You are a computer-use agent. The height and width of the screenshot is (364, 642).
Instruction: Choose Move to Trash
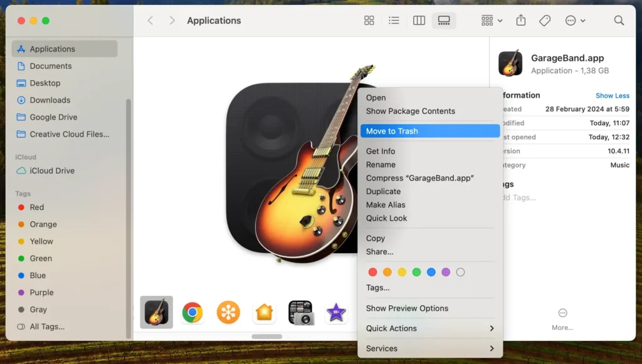point(430,131)
